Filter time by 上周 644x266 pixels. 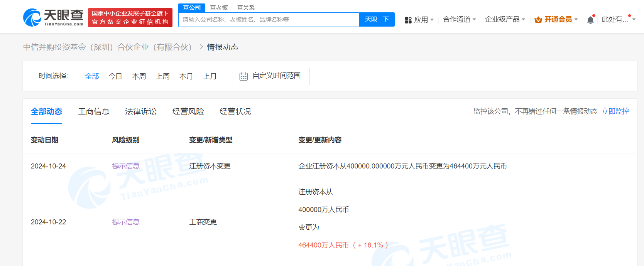pos(163,76)
